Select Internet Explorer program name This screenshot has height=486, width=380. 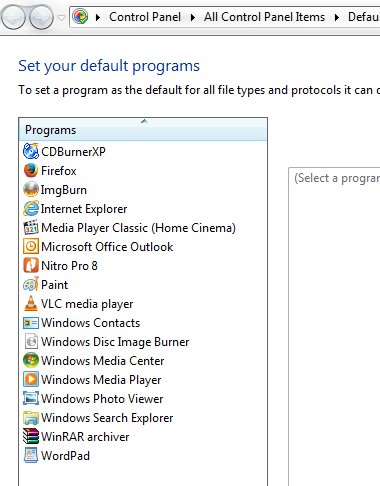84,209
